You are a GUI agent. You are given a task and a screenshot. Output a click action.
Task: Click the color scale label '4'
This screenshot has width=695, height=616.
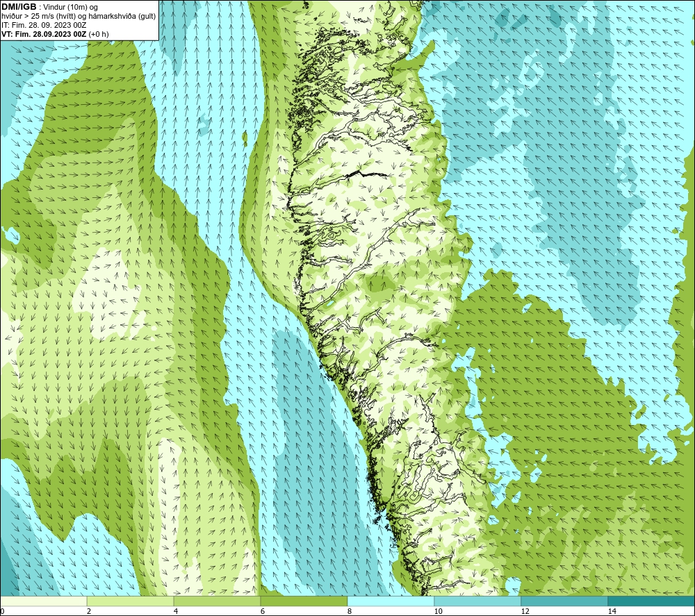tap(176, 611)
